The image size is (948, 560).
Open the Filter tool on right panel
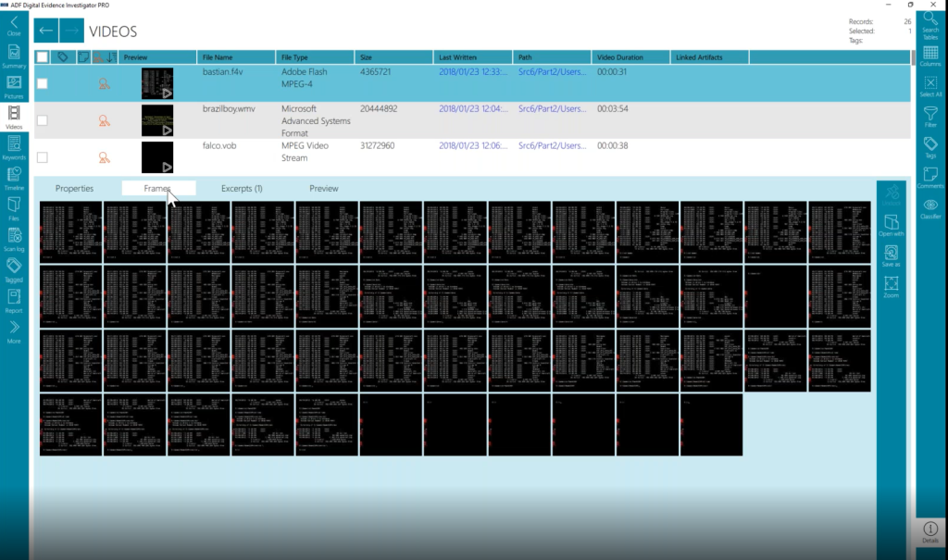point(930,117)
